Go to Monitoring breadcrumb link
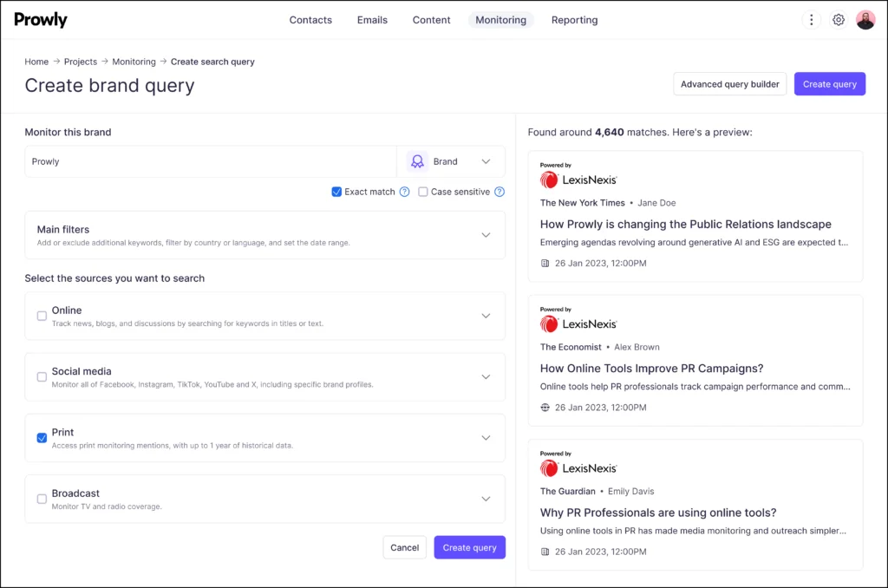 click(134, 62)
